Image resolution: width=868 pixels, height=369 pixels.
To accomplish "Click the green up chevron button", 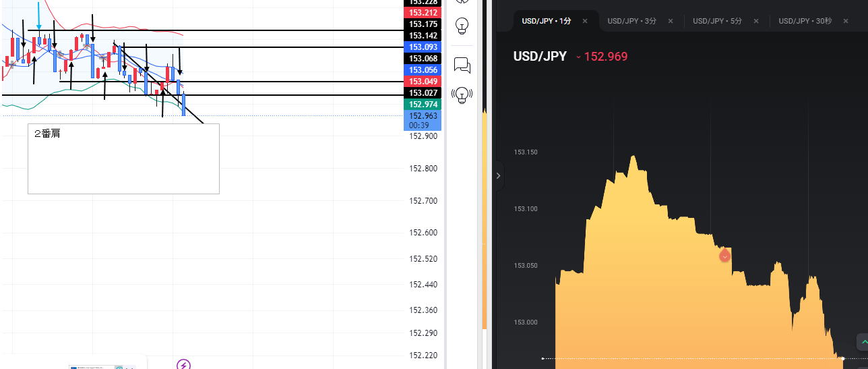I will (862, 342).
